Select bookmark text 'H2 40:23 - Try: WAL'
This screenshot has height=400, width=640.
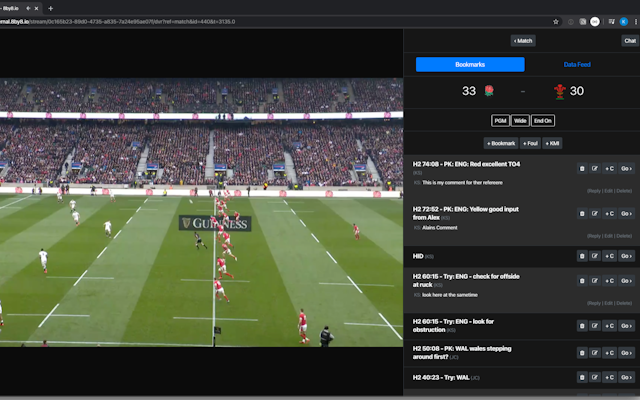(x=441, y=378)
